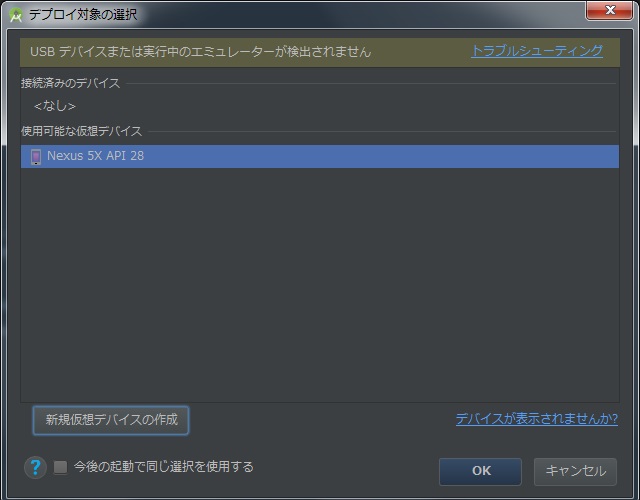Select the <なし> entry under connected devices
Image resolution: width=640 pixels, height=500 pixels.
[x=55, y=106]
